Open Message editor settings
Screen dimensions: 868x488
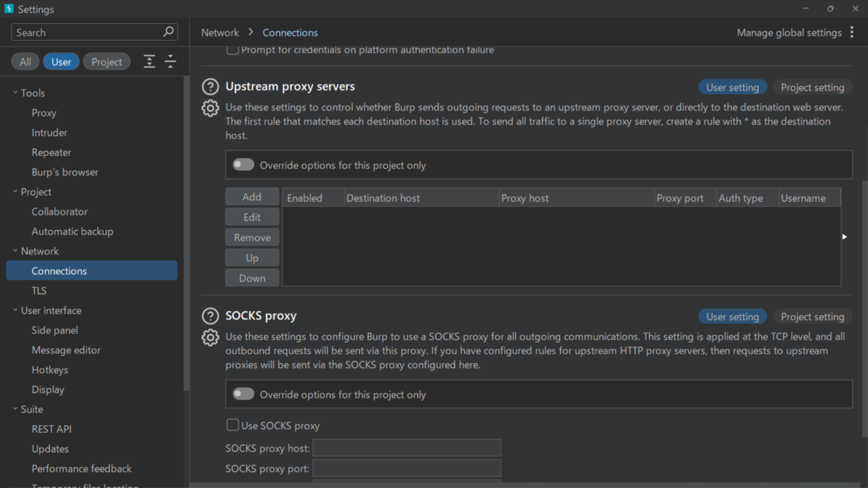pyautogui.click(x=66, y=350)
